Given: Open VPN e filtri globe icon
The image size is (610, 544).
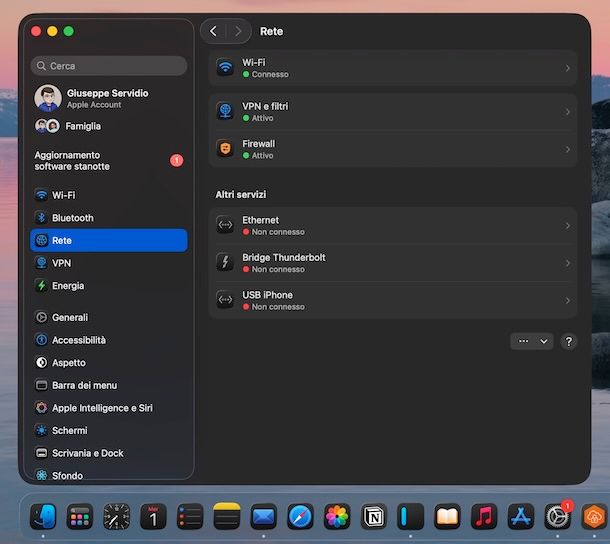Looking at the screenshot, I should (225, 111).
